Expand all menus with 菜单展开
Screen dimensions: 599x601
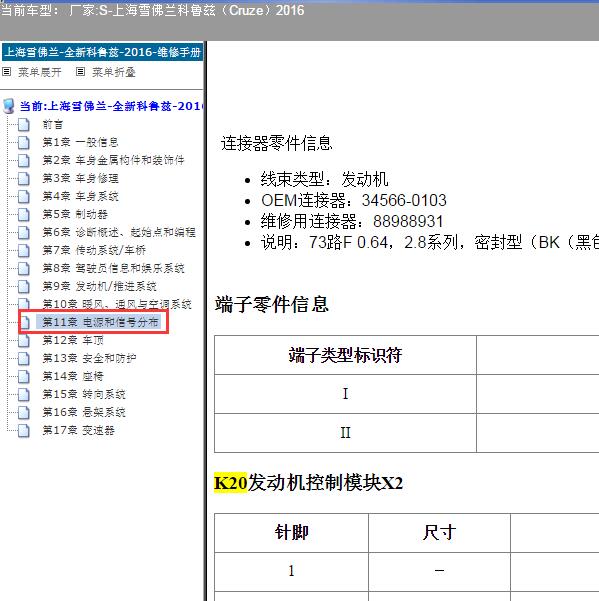tap(39, 72)
